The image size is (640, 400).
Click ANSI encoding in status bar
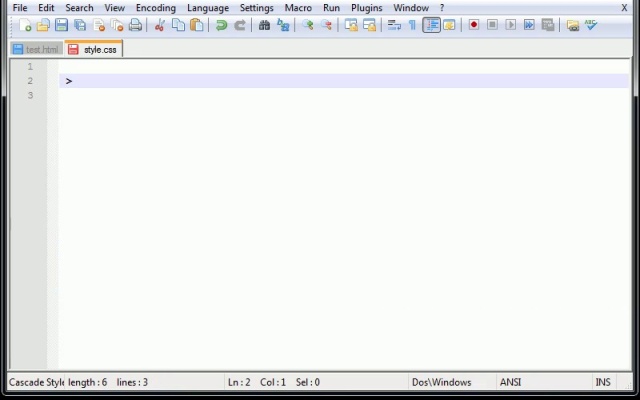511,382
